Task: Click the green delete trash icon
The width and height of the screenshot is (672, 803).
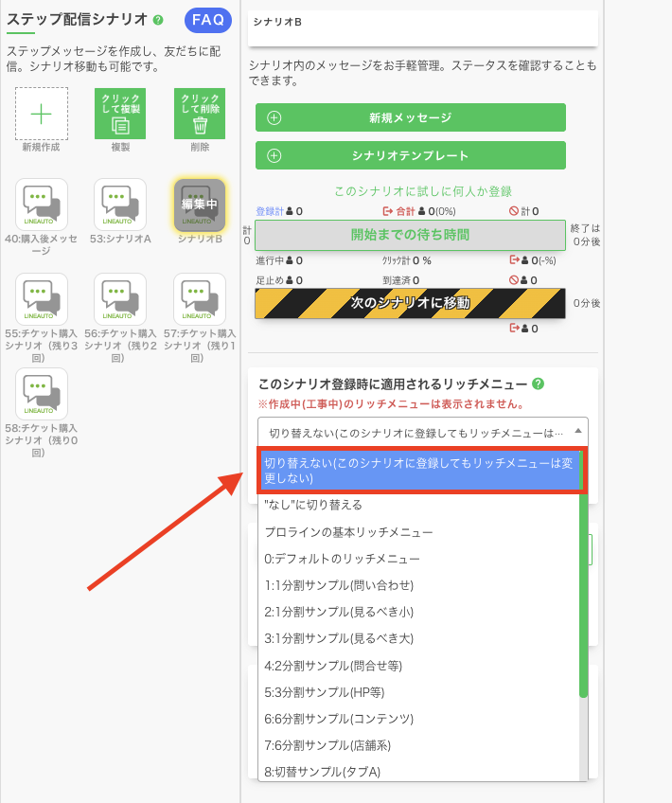Action: 199,114
